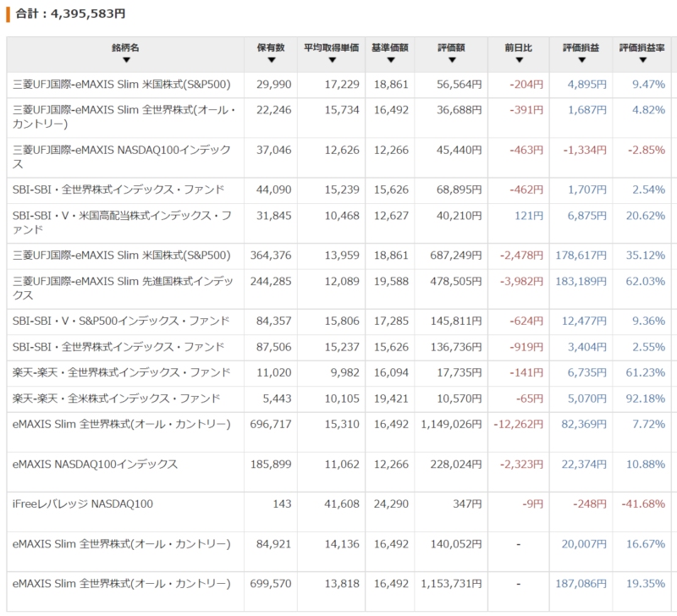This screenshot has height=616, width=677.
Task: Click 保有数 value 244,285
Action: pos(271,282)
